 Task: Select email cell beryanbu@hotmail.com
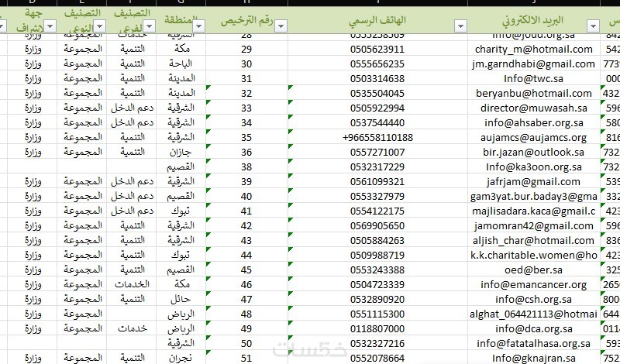tap(534, 93)
